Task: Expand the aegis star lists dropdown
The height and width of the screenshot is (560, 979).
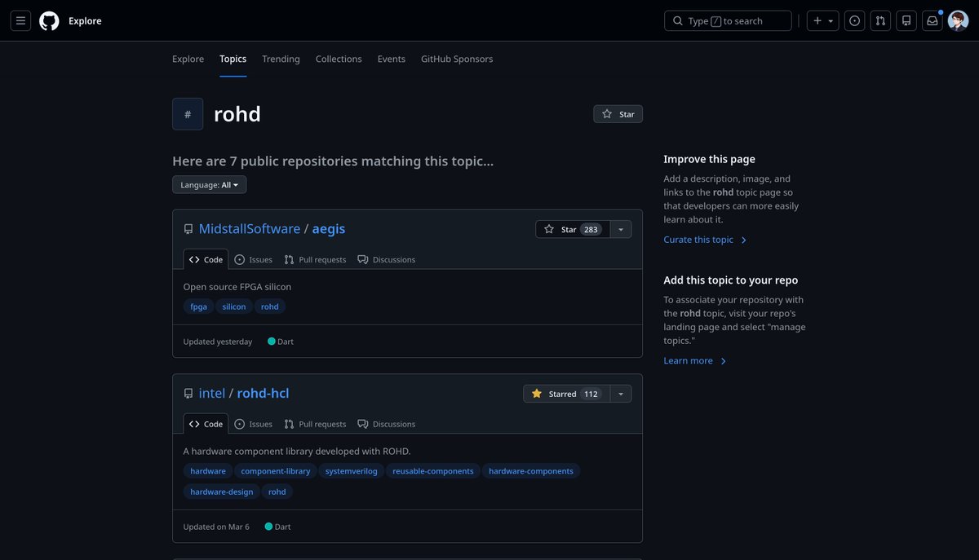Action: (621, 230)
